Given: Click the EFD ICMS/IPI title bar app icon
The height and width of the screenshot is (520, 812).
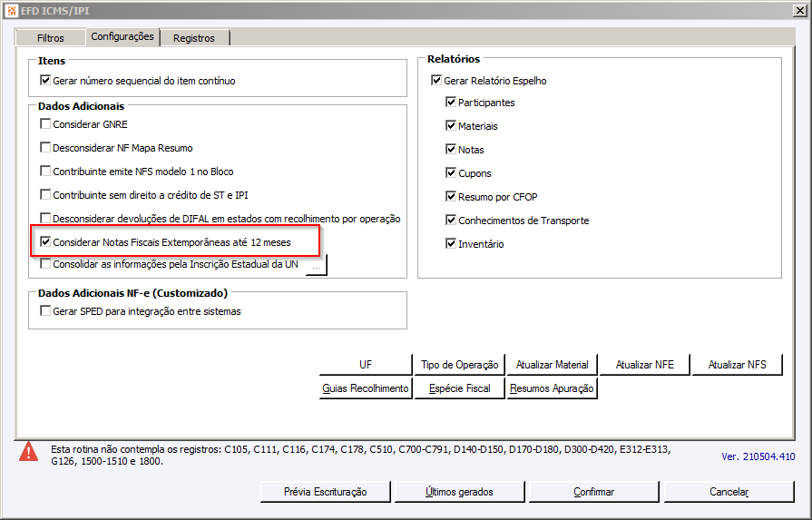Looking at the screenshot, I should point(12,10).
